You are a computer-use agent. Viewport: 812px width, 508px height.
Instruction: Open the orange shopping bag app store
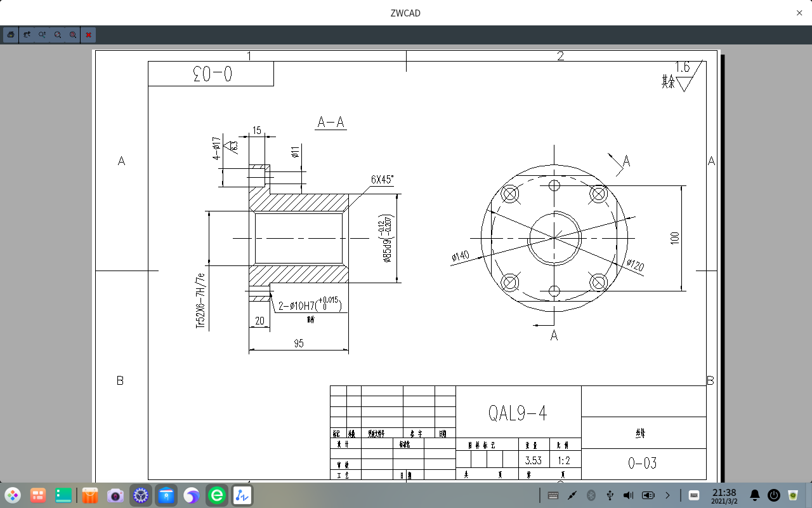pyautogui.click(x=90, y=495)
